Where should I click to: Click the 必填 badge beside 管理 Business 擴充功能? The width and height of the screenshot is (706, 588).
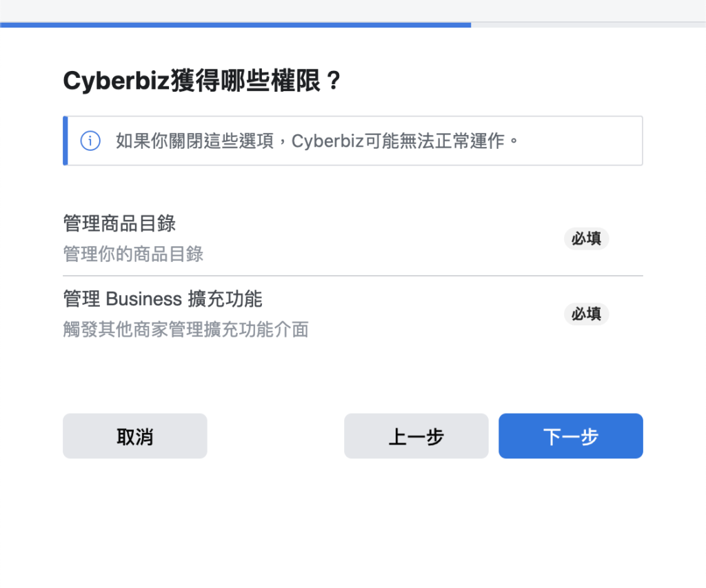[x=586, y=314]
